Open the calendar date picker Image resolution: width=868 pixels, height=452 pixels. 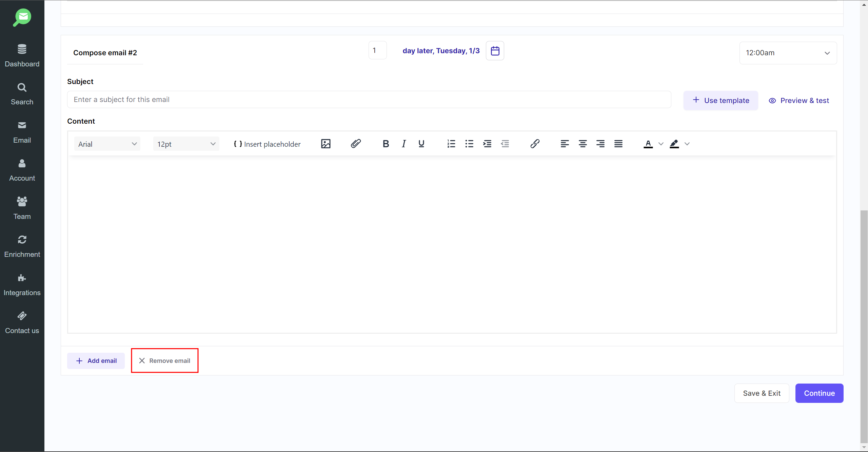tap(495, 51)
